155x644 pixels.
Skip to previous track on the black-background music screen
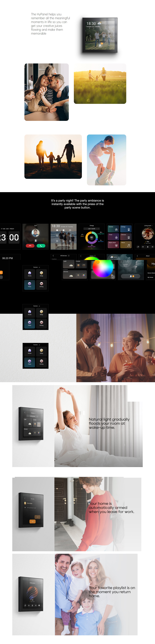[143, 247]
